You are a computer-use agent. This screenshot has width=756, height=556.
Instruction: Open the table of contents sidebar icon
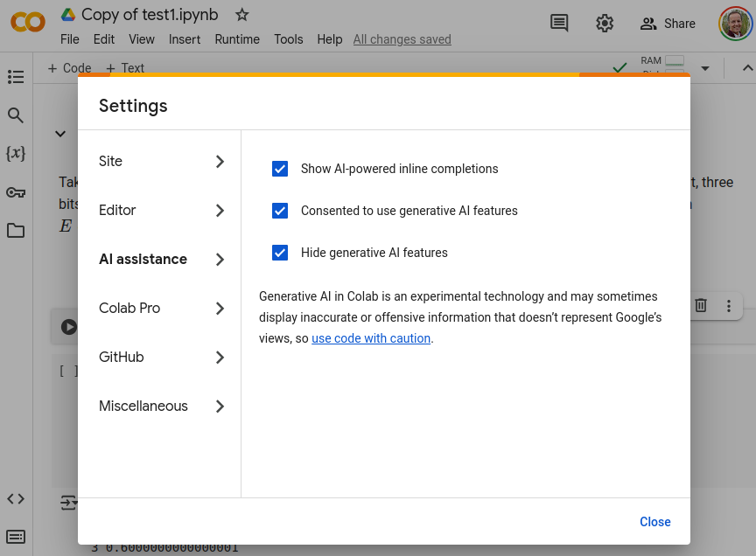[x=16, y=77]
